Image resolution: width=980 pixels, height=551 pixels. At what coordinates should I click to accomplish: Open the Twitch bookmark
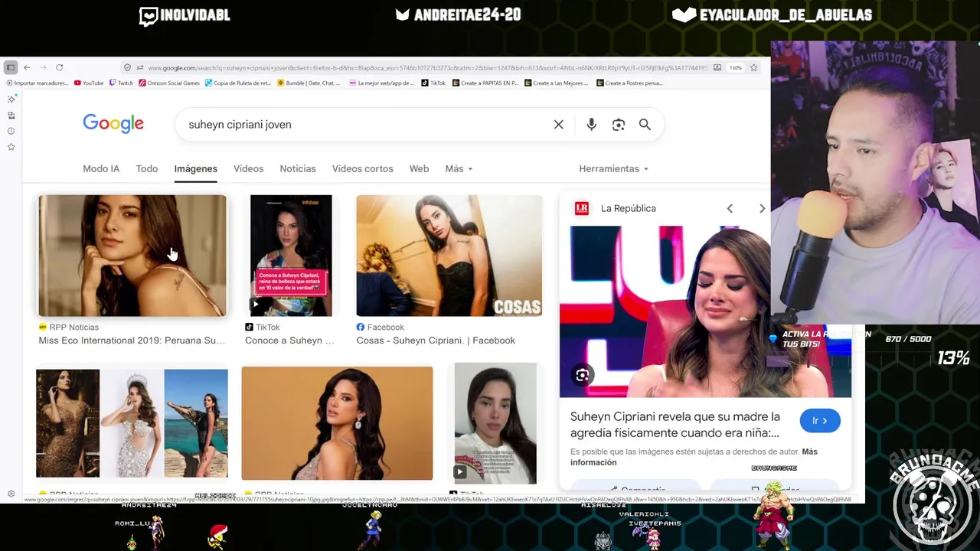pyautogui.click(x=121, y=83)
